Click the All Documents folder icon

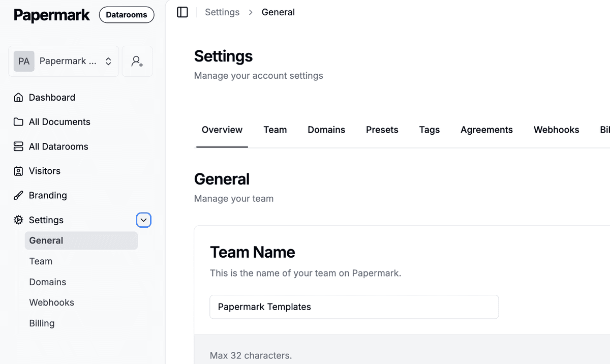tap(18, 122)
